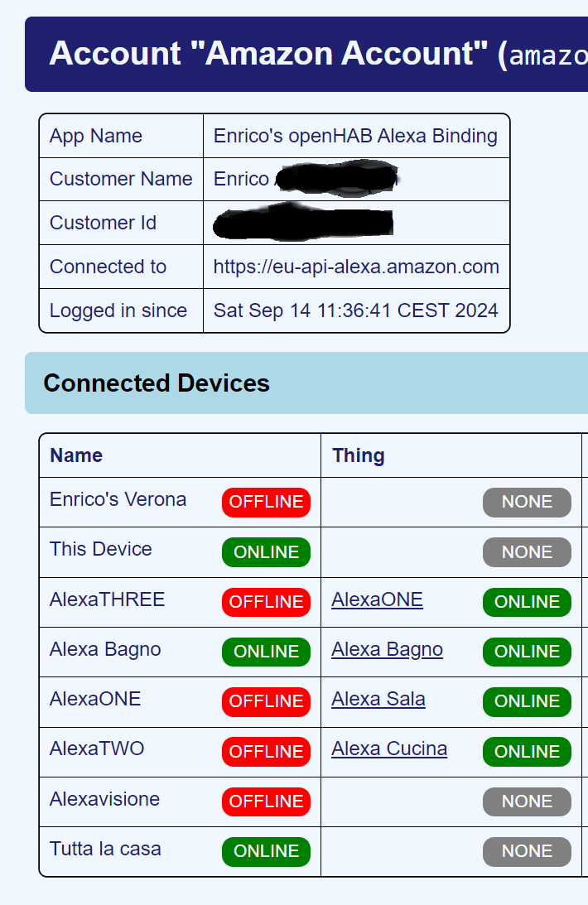Click the Logged in since date value
Screen dimensions: 588x905
point(356,310)
